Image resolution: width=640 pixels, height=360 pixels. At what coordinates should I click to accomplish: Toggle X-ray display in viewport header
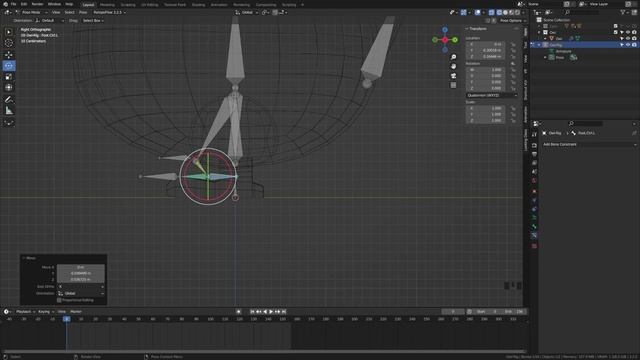pyautogui.click(x=491, y=13)
